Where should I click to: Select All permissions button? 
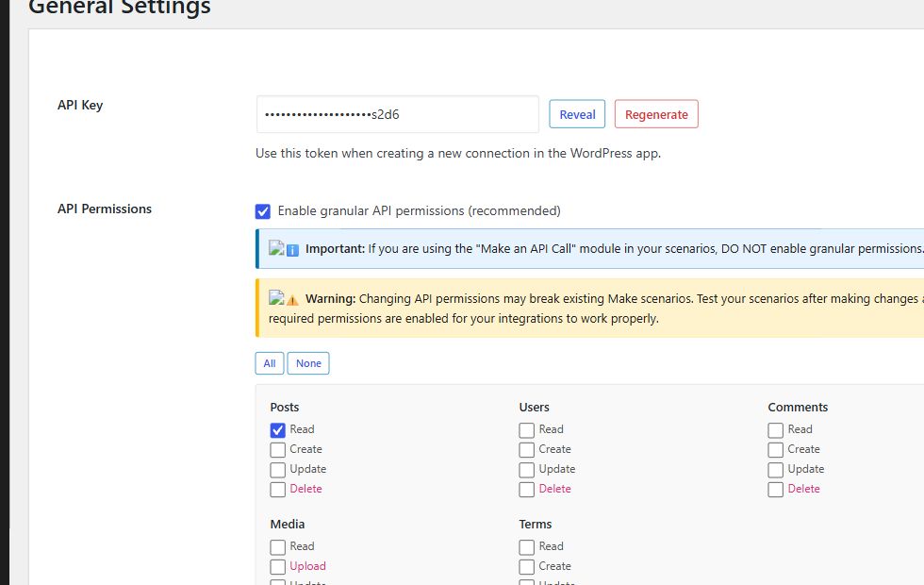click(x=270, y=363)
